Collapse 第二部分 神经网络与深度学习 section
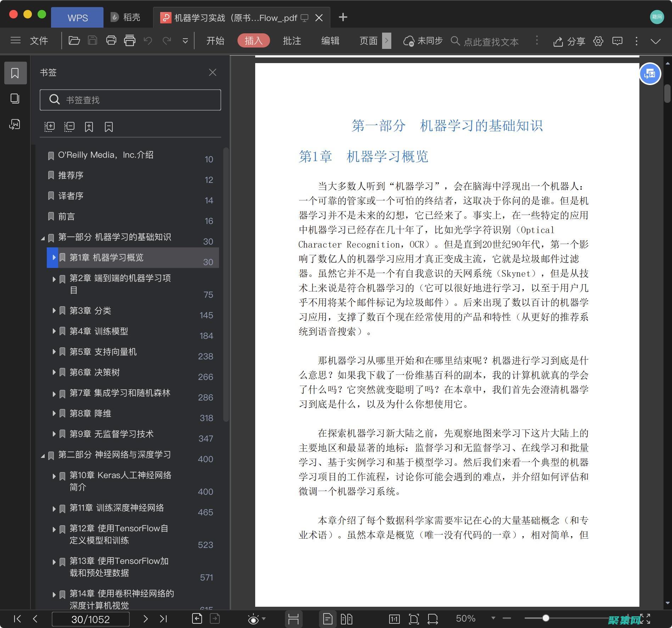The width and height of the screenshot is (672, 628). 43,455
